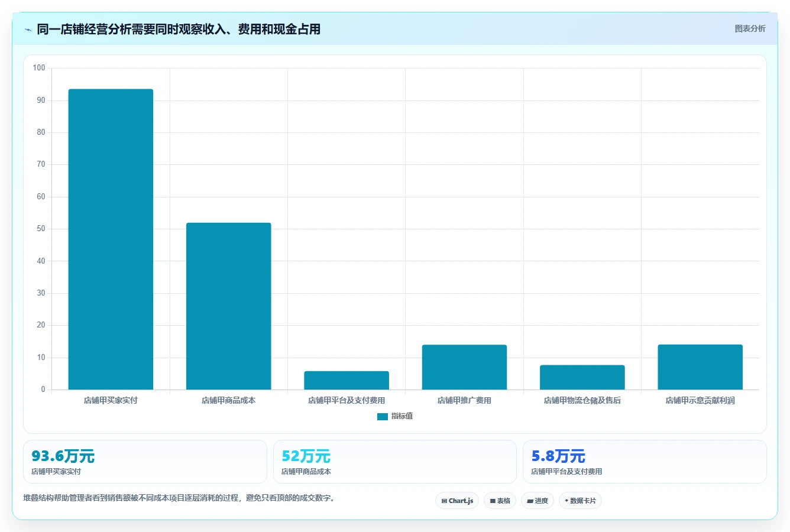Click the lightning icon beside the title
This screenshot has width=790, height=532.
[x=28, y=30]
